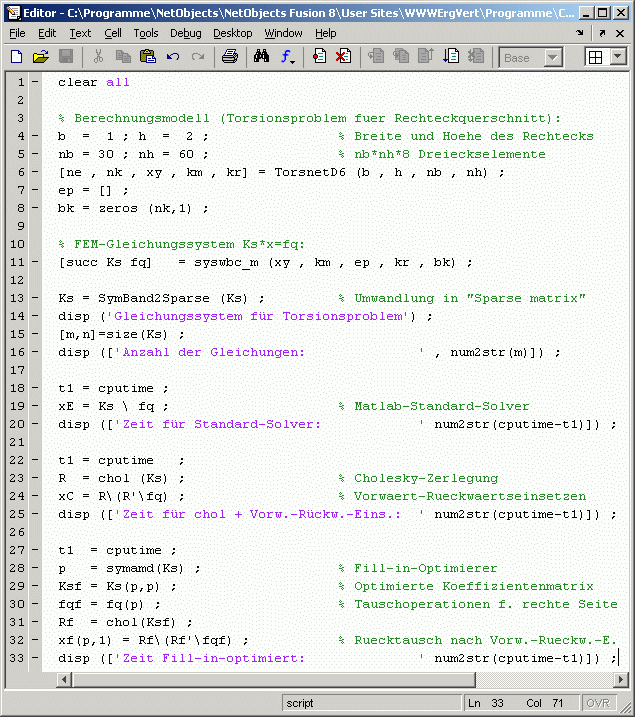Clear all breakpoints using the toolbar icon
Viewport: 635px width, 717px height.
click(343, 57)
